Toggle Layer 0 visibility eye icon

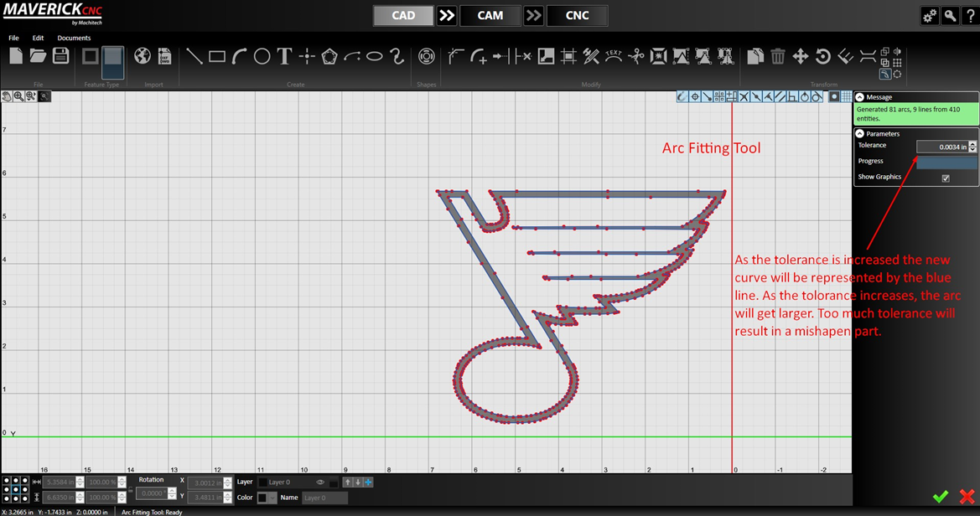click(x=320, y=482)
